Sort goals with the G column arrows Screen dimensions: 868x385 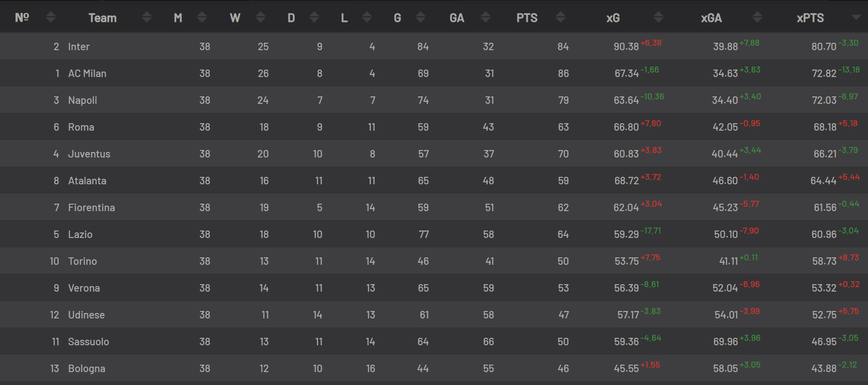[x=420, y=17]
